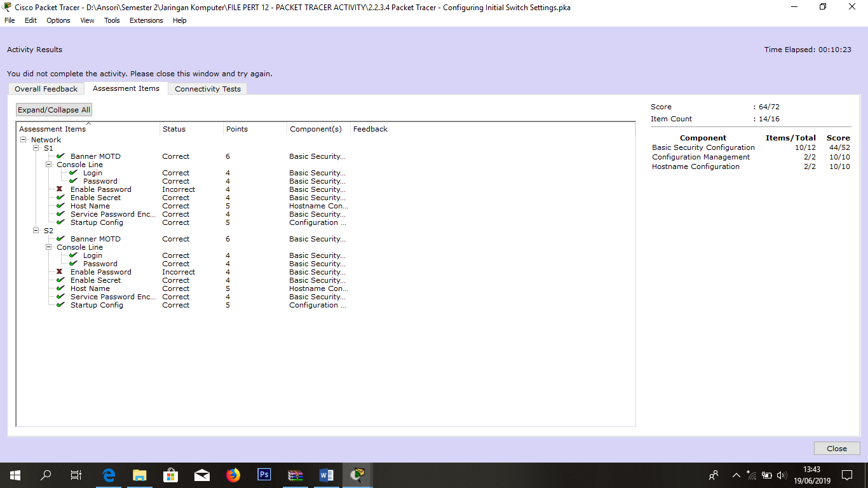Click the red X icon beside S2 Enable Password
Screen dimensions: 868x488
coord(60,272)
